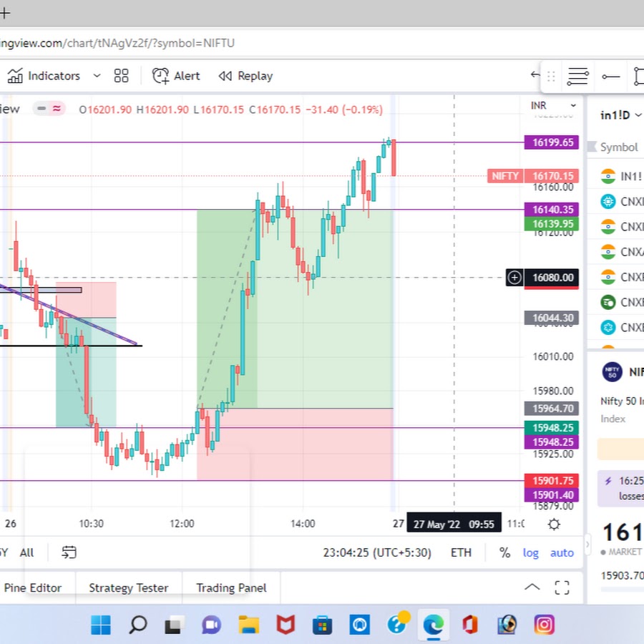644x644 pixels.
Task: Open the Indicators menu
Action: pyautogui.click(x=44, y=76)
